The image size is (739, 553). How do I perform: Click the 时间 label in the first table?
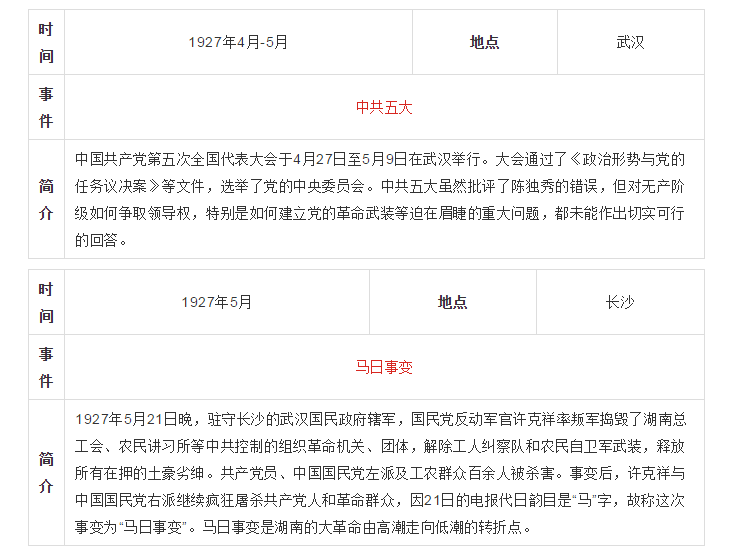(46, 42)
